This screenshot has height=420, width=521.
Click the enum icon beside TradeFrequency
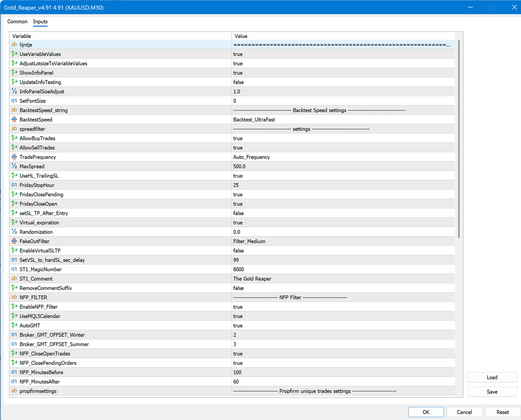pos(14,157)
